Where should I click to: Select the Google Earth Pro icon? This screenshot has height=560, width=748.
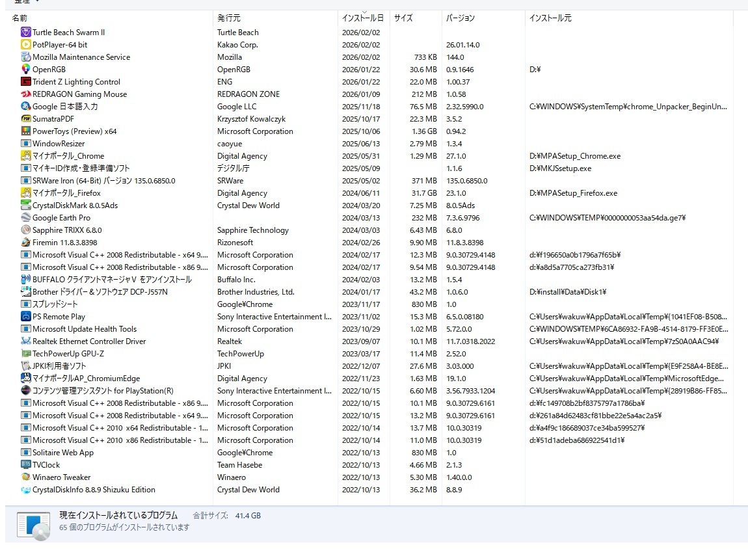pos(26,218)
